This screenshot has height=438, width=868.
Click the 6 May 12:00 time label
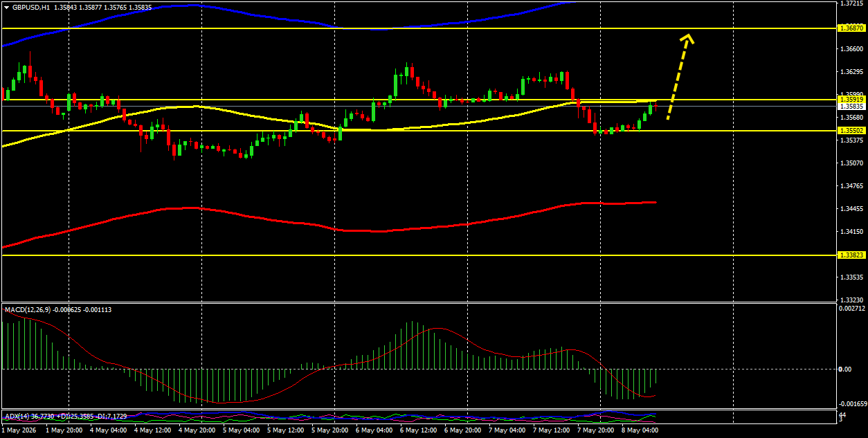tap(419, 430)
